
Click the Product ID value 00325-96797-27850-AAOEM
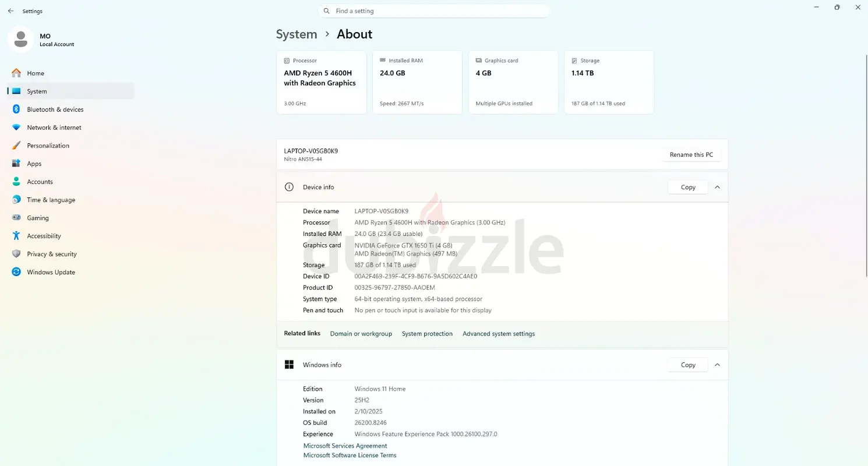394,288
